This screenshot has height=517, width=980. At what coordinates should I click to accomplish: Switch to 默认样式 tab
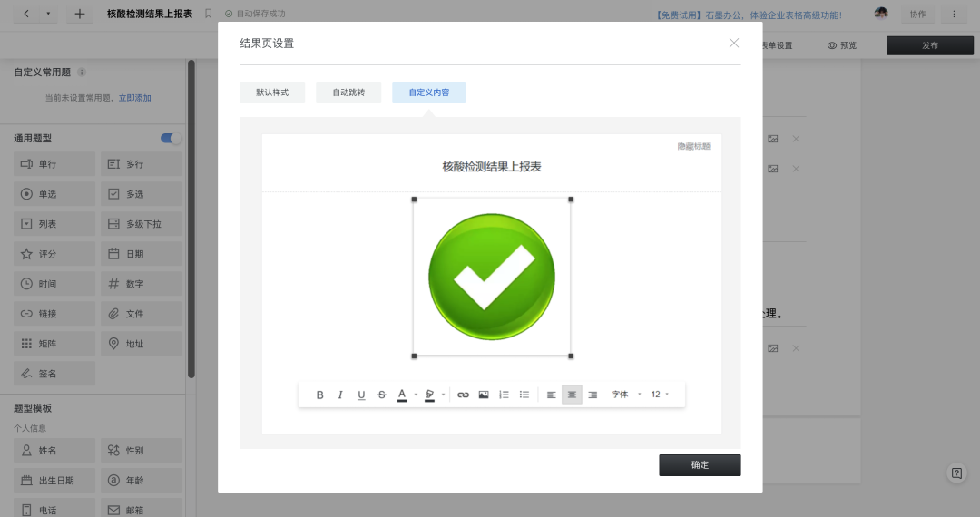272,93
